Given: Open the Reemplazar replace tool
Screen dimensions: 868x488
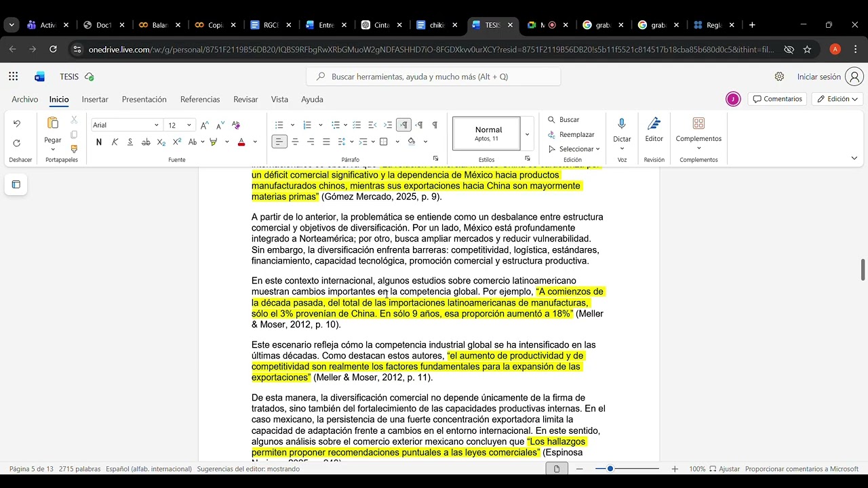Looking at the screenshot, I should (x=570, y=134).
